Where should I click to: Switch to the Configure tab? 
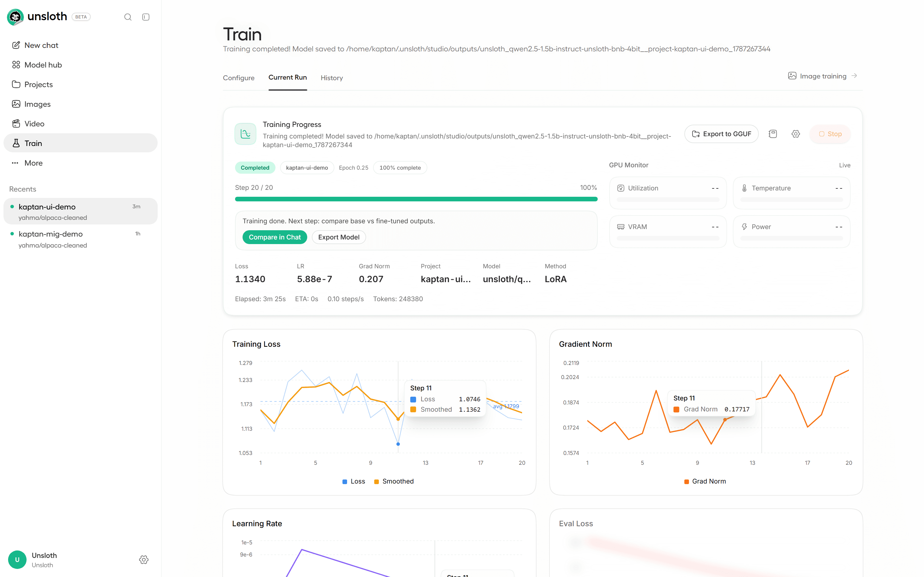tap(239, 78)
